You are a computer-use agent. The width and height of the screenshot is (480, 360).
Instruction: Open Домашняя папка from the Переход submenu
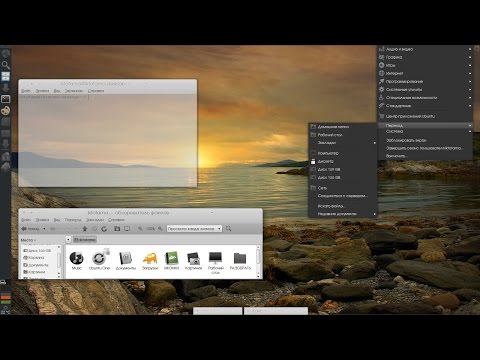[x=343, y=127]
